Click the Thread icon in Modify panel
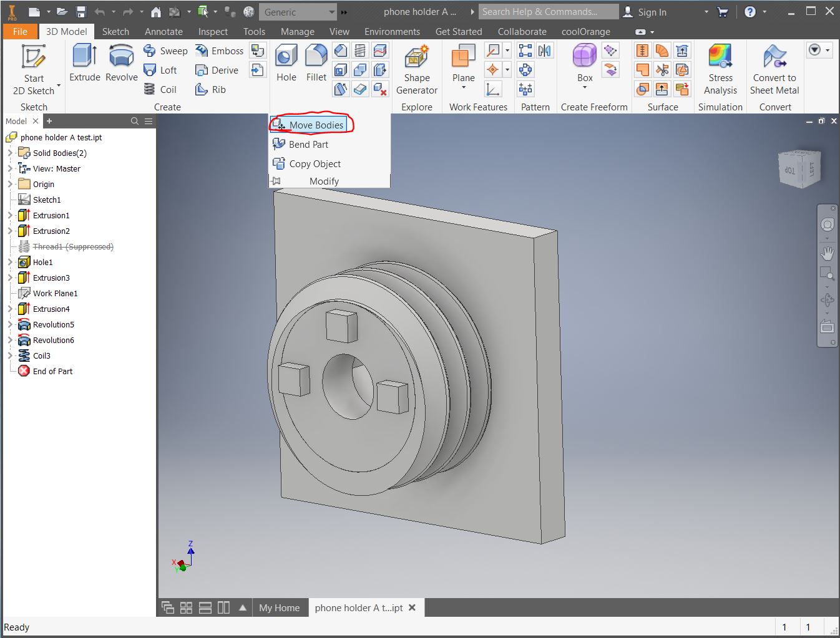840x638 pixels. pyautogui.click(x=361, y=51)
